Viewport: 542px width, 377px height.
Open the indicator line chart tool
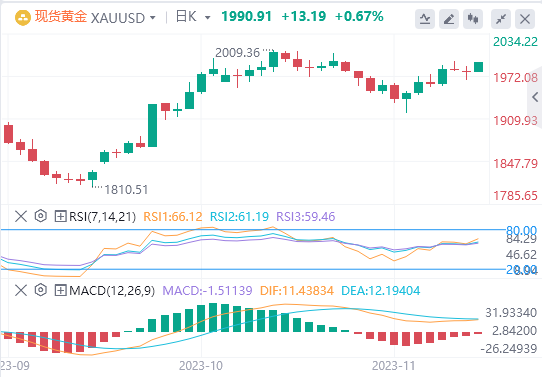425,19
